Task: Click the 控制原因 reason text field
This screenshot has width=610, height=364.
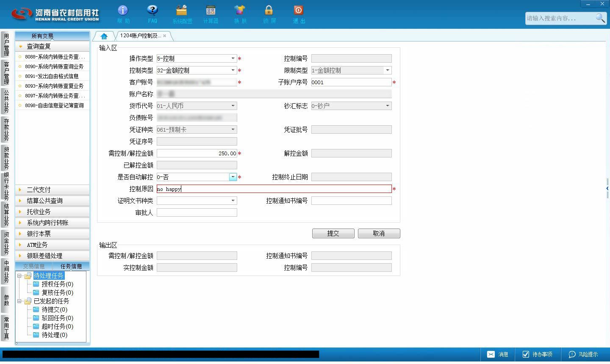Action: point(274,189)
